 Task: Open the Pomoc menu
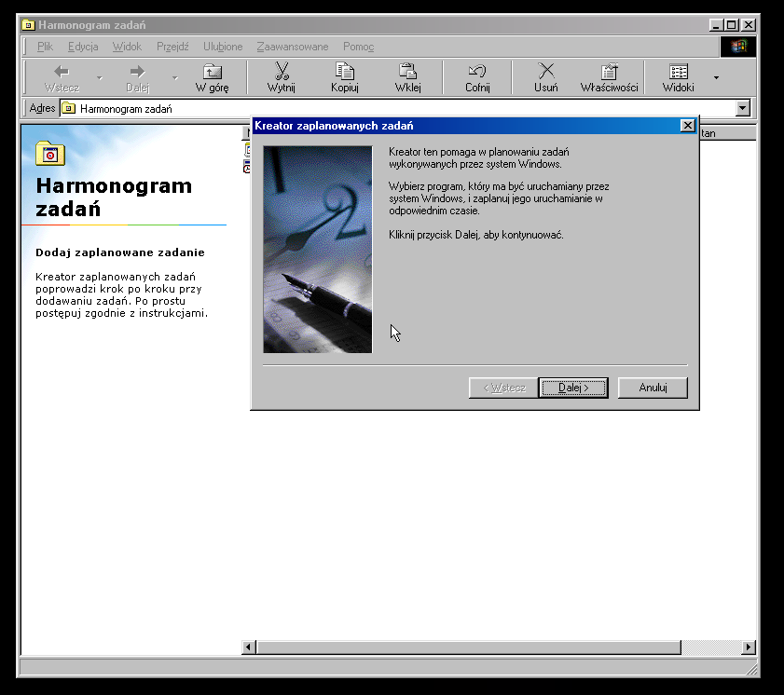(359, 47)
